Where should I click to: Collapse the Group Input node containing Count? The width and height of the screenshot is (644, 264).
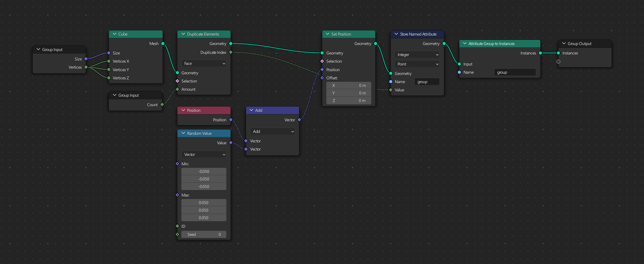pyautogui.click(x=114, y=95)
